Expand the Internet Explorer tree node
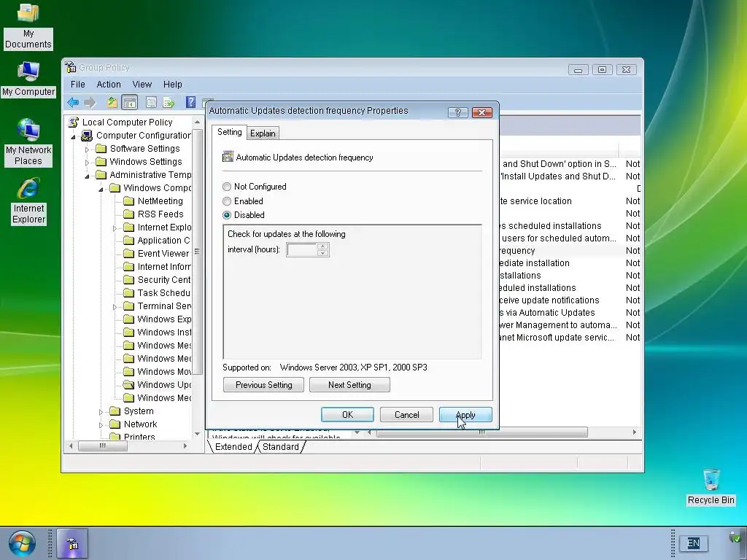Viewport: 747px width, 560px height. (115, 228)
